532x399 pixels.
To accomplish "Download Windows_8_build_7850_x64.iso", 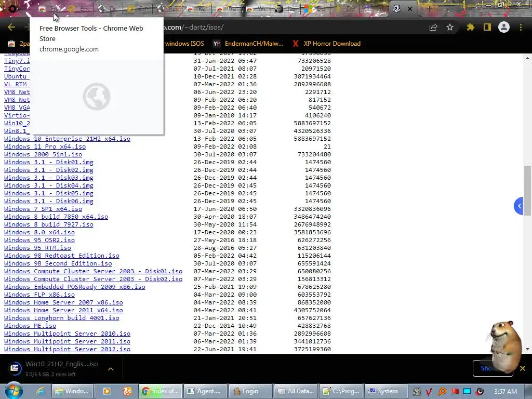I will [x=56, y=217].
